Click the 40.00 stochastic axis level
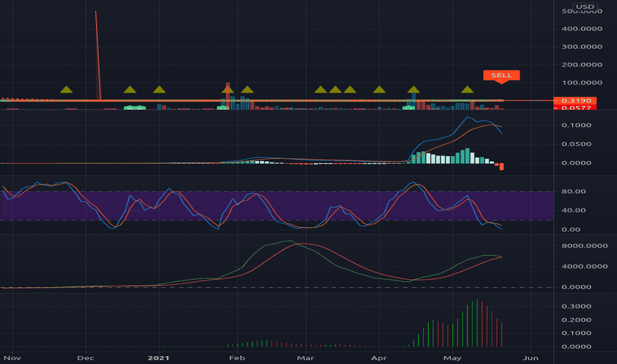Image resolution: width=617 pixels, height=364 pixels. [573, 210]
